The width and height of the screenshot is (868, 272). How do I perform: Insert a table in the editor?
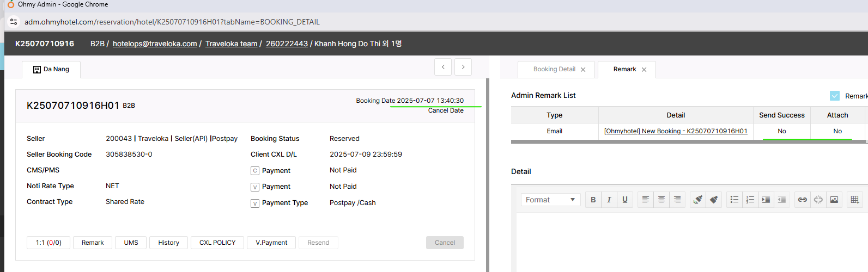point(855,200)
